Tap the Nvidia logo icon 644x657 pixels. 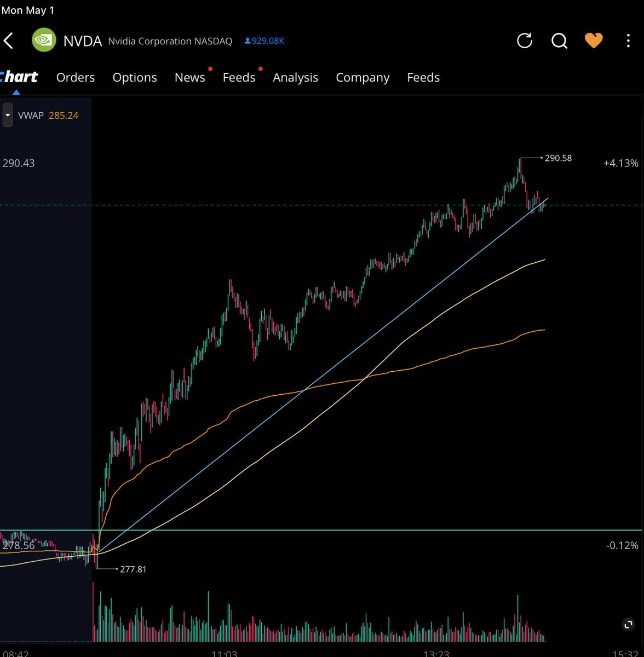pos(44,41)
